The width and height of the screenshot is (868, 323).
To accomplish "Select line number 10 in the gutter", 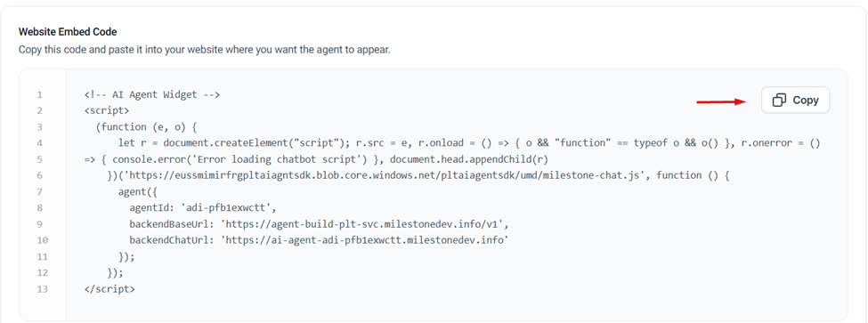I will [x=43, y=240].
